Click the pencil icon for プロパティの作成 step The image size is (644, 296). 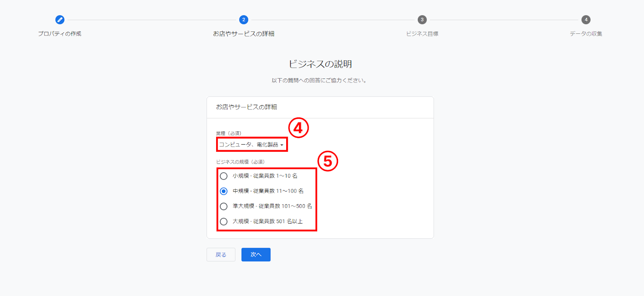(60, 19)
